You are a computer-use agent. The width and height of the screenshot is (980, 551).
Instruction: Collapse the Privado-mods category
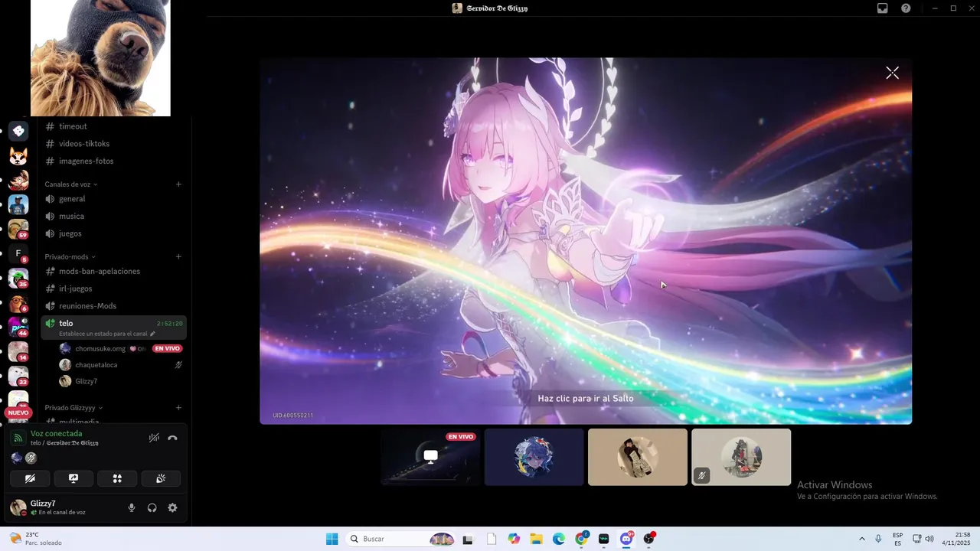coord(70,257)
